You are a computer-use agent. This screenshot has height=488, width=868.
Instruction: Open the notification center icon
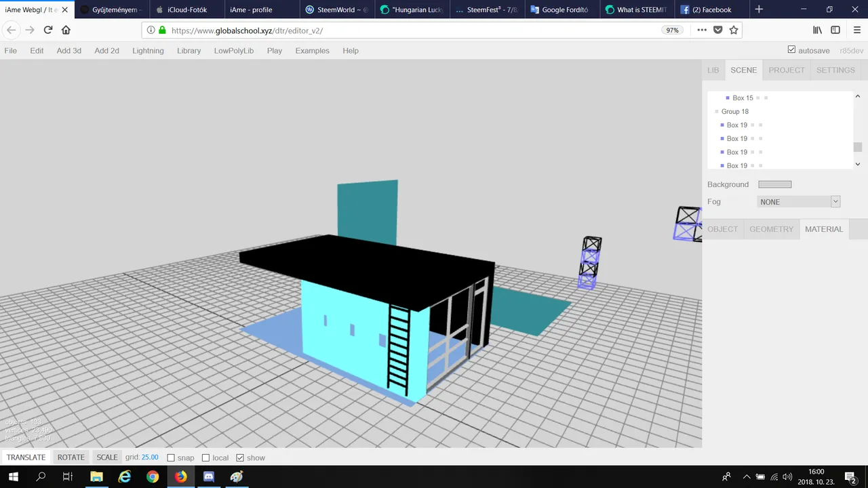850,476
